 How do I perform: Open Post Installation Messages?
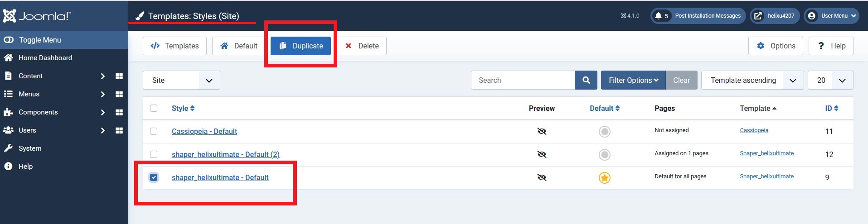click(x=698, y=16)
